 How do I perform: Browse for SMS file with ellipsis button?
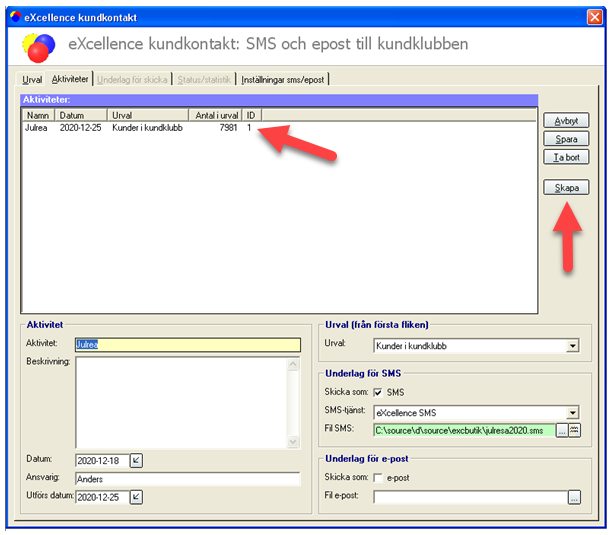[562, 430]
